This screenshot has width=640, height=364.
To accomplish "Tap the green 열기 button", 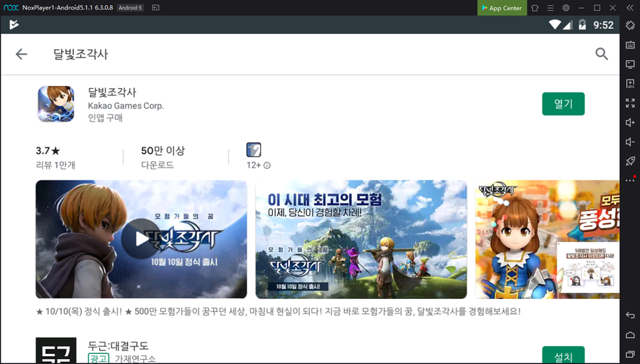I will (563, 104).
